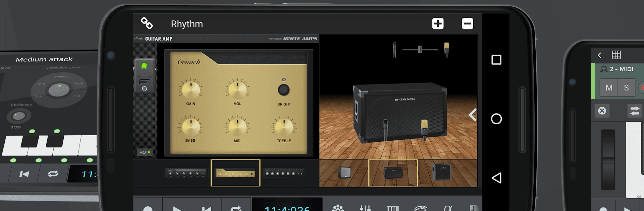Image resolution: width=644 pixels, height=211 pixels.
Task: Start recording with the record button
Action: pos(148,208)
